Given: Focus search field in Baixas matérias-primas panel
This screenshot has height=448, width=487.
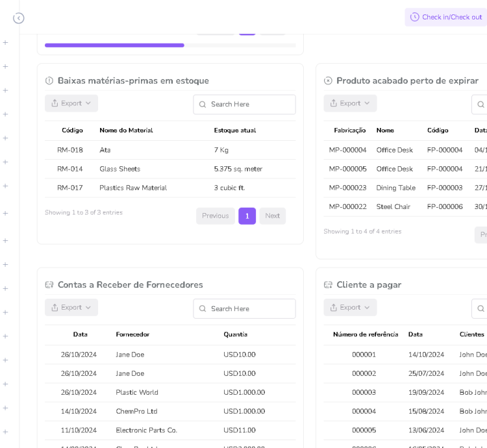Looking at the screenshot, I should 251,105.
